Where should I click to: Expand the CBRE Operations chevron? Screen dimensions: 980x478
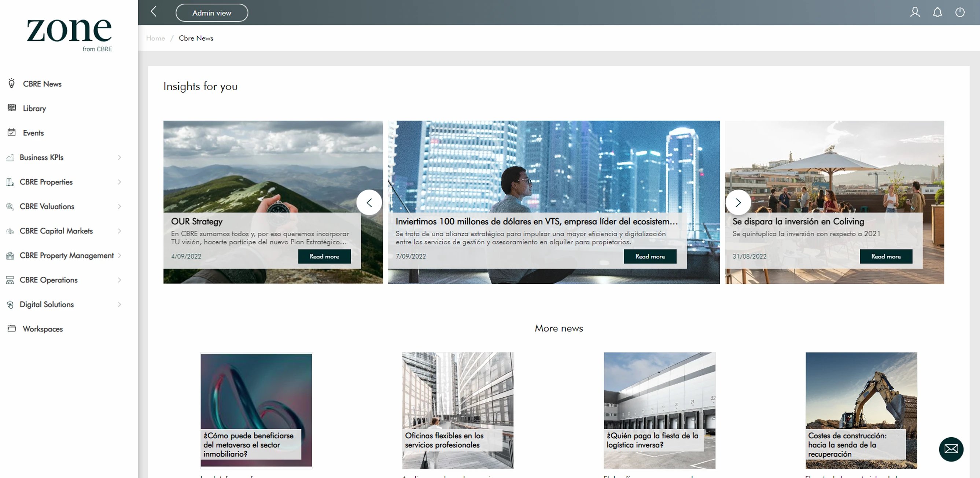[119, 280]
